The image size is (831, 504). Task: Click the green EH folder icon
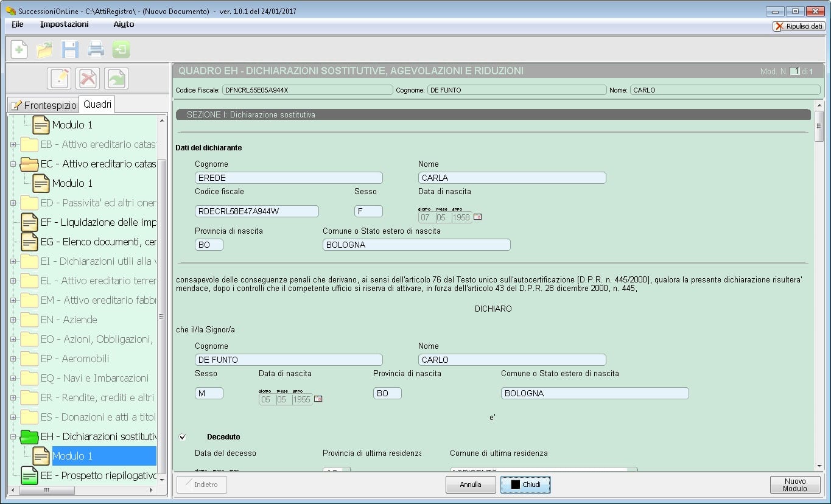(29, 436)
